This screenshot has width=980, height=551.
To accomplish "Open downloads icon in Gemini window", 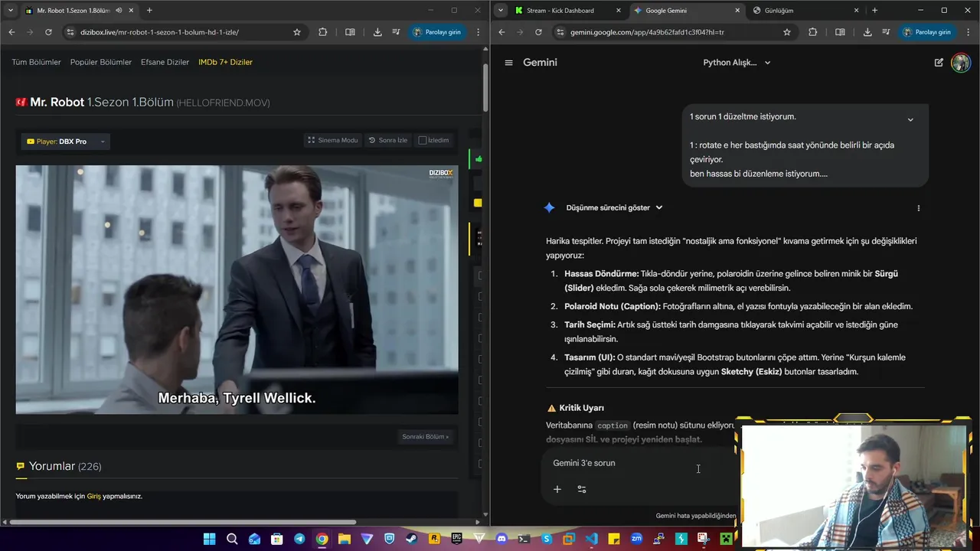I will point(867,32).
